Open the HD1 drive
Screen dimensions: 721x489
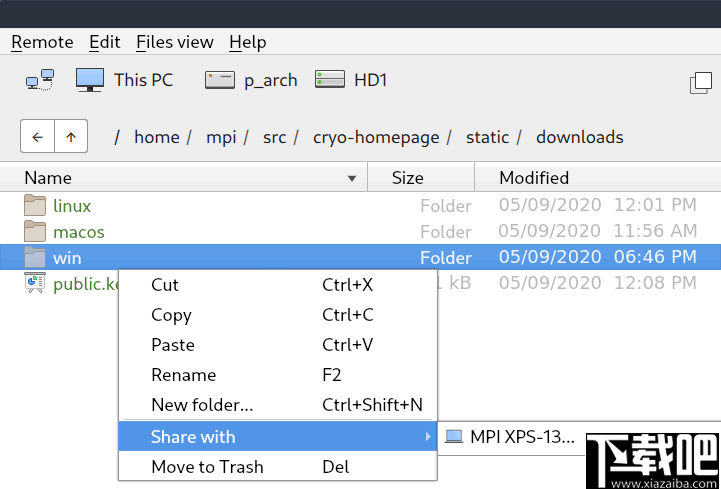[351, 80]
